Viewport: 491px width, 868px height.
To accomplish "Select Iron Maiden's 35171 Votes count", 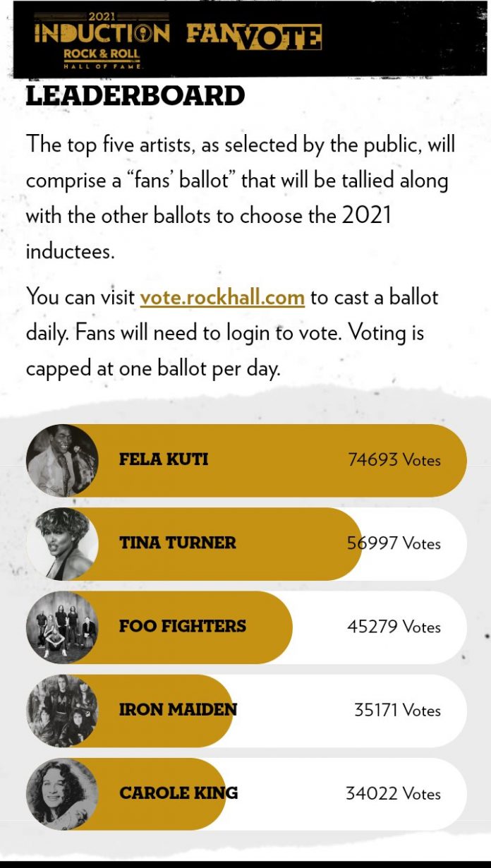I will (397, 710).
